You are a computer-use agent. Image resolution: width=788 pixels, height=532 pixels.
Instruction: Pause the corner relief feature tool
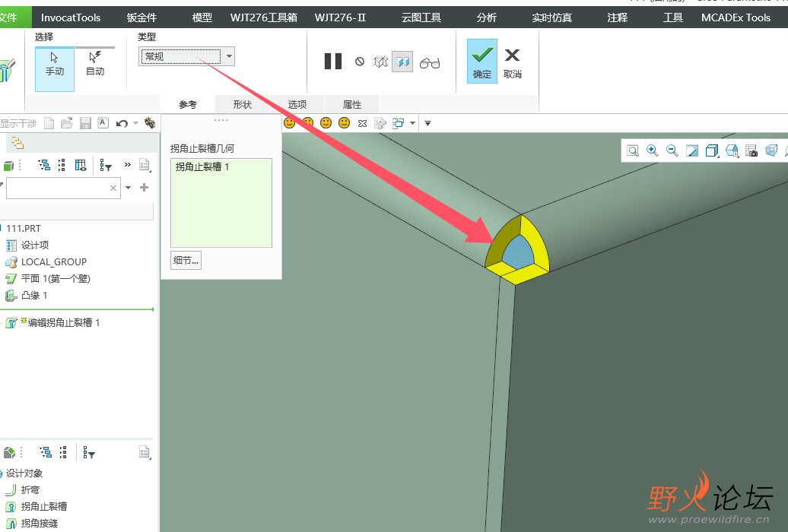(333, 62)
